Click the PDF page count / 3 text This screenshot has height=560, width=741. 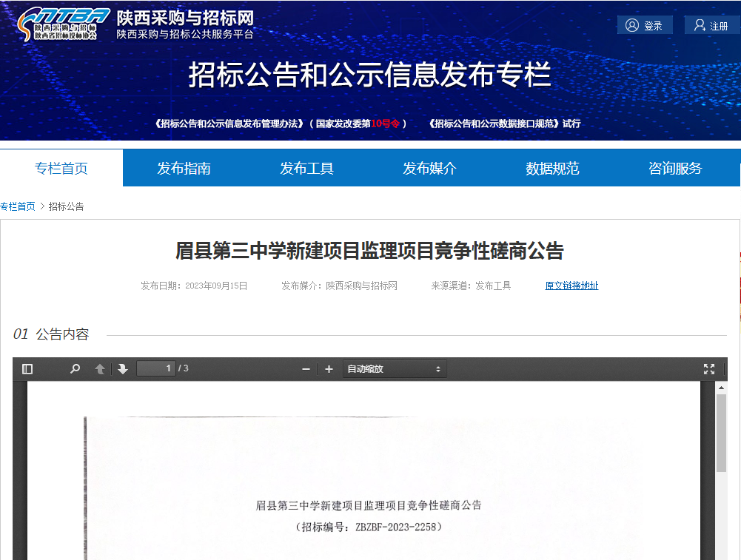pos(184,368)
